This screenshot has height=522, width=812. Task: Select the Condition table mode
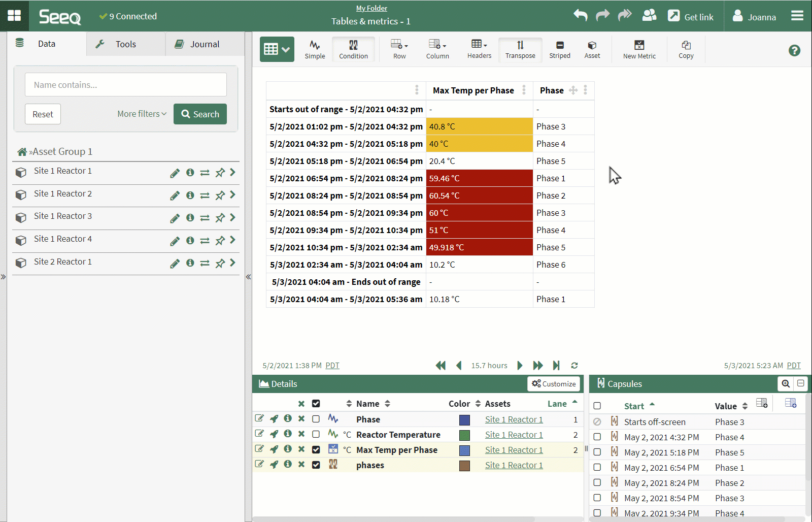click(x=353, y=49)
